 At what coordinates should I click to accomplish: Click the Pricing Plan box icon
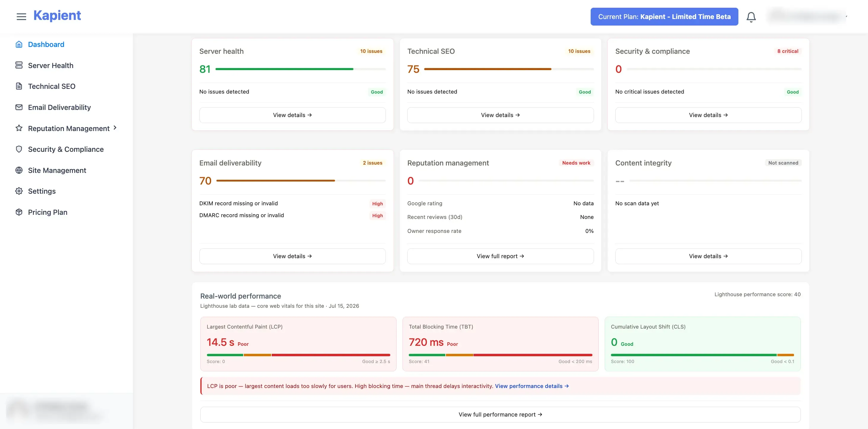(x=19, y=212)
